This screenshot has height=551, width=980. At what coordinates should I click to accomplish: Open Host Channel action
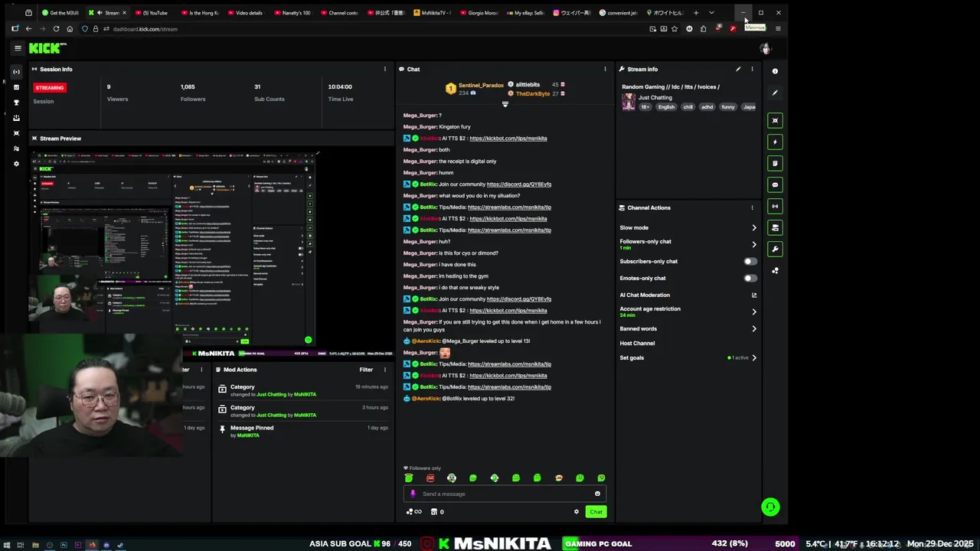(x=637, y=343)
